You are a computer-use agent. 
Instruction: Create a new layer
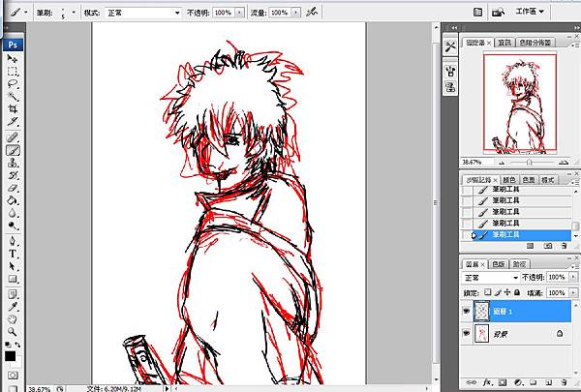point(549,382)
